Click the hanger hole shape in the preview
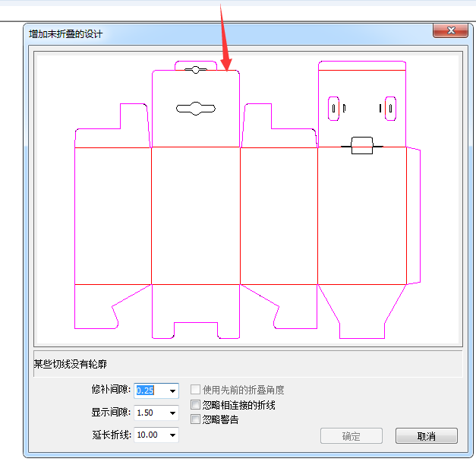This screenshot has width=476, height=465. [x=196, y=109]
